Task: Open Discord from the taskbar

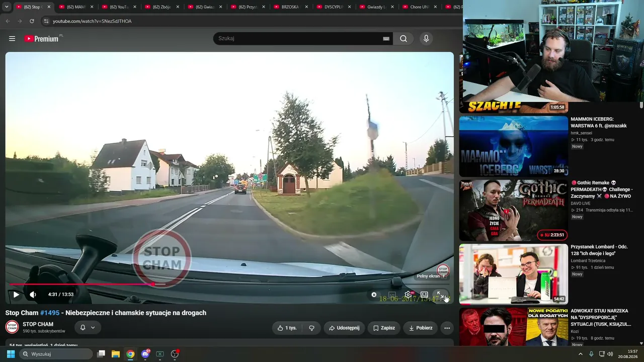Action: point(145,354)
